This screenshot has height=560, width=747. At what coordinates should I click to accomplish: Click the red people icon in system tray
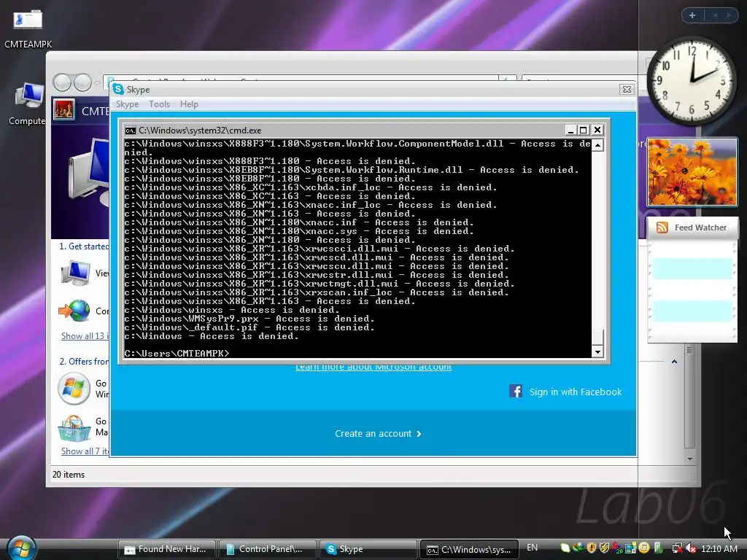pyautogui.click(x=617, y=548)
